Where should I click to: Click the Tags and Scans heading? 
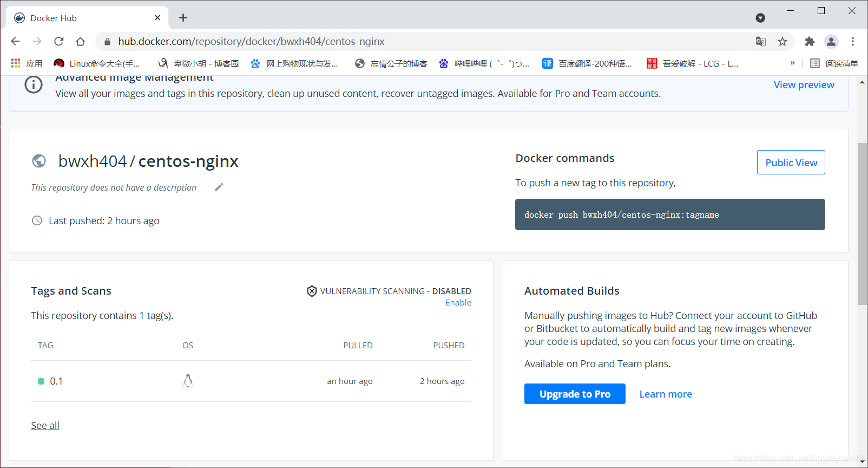click(71, 291)
